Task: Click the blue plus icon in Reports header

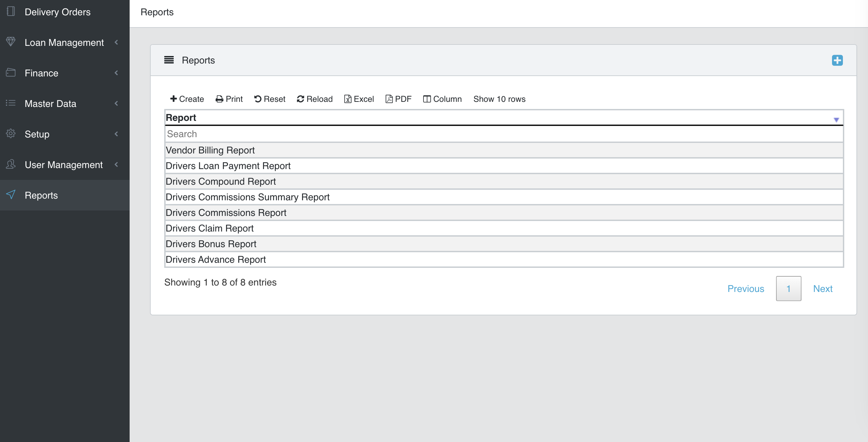Action: [837, 60]
